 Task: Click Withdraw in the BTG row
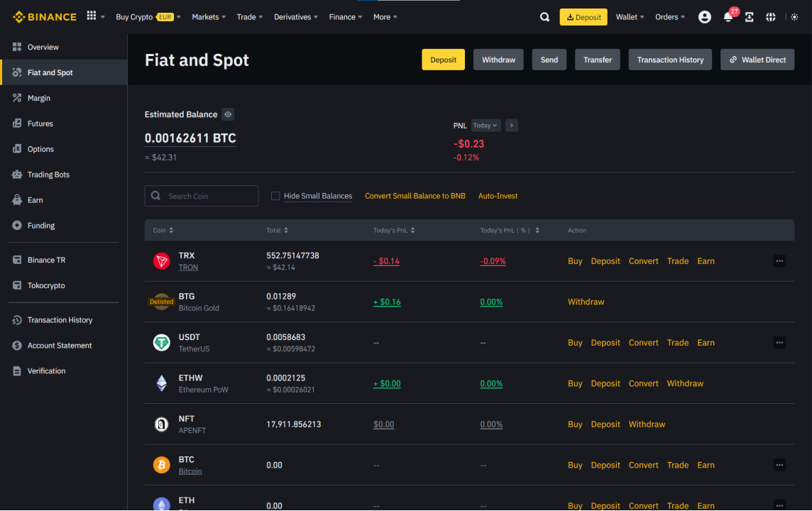click(586, 302)
